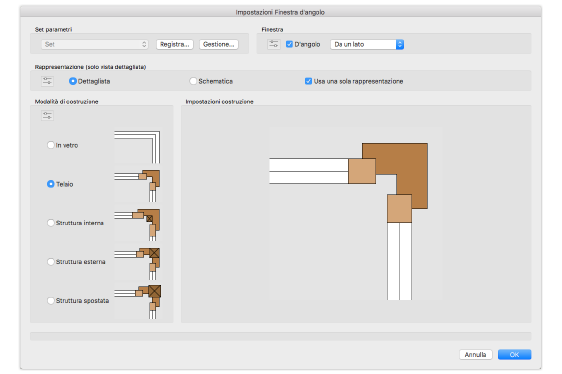Choose the In vetro radio option
Viewport: 562px width, 374px height.
tap(51, 145)
